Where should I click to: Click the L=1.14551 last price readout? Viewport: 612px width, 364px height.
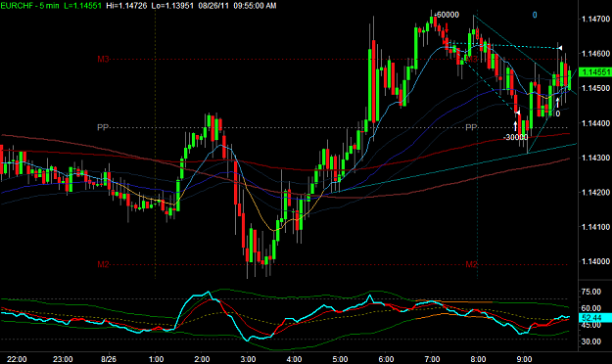(83, 6)
